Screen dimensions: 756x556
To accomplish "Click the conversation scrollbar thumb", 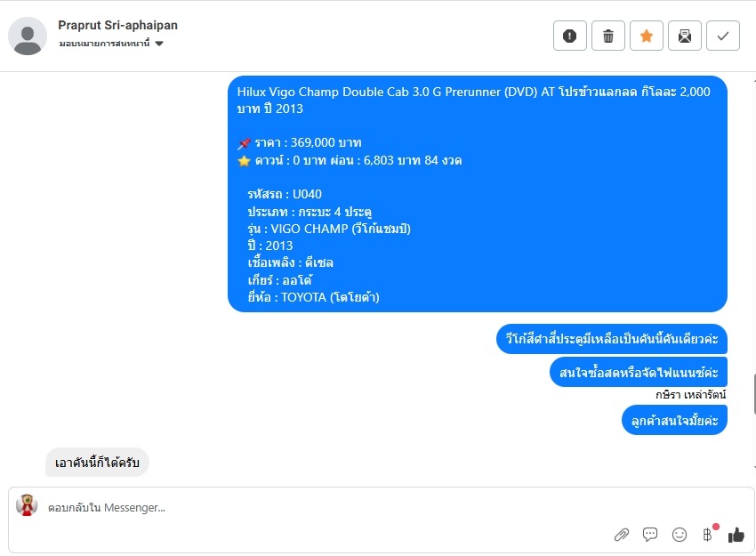I will pyautogui.click(x=754, y=393).
